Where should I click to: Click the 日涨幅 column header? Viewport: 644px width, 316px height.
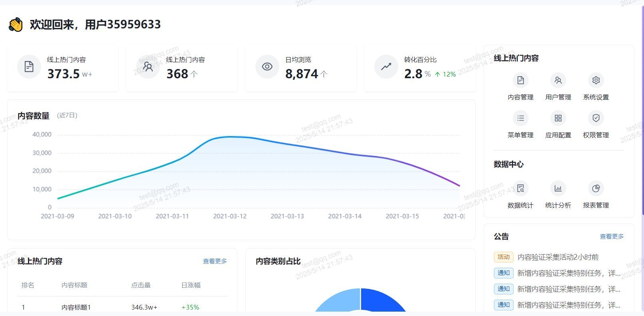pos(191,285)
